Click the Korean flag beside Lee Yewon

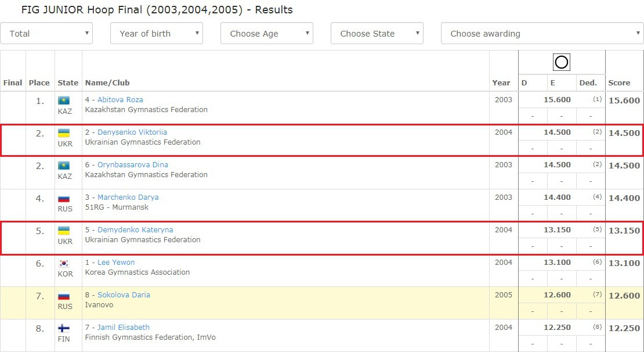click(x=64, y=263)
